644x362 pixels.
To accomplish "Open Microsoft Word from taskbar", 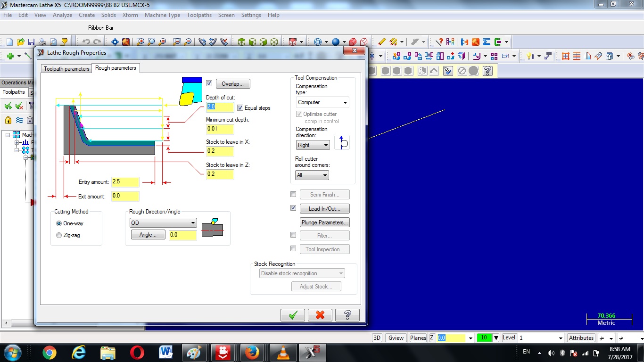I will pyautogui.click(x=166, y=353).
